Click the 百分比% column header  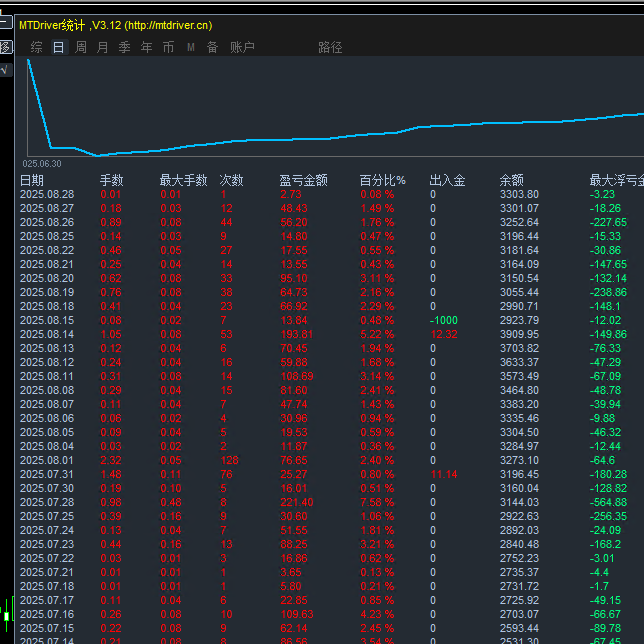coord(382,180)
